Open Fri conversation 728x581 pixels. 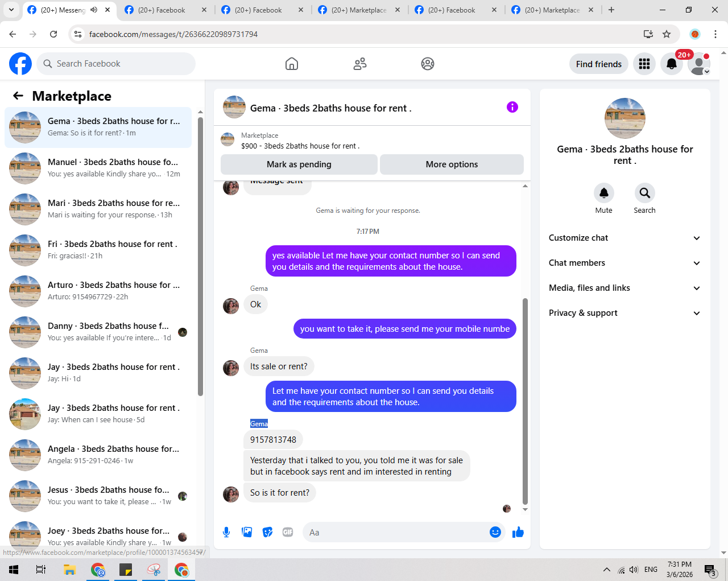coord(98,250)
